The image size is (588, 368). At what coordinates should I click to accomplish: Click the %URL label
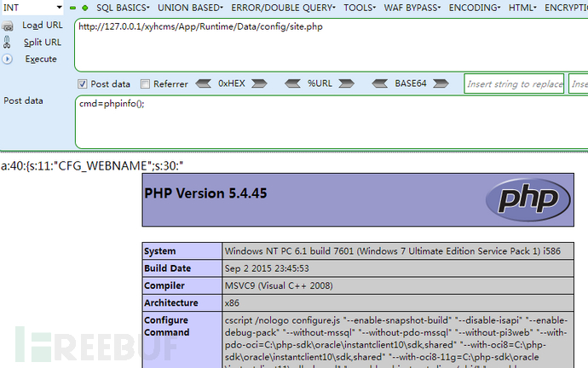(320, 83)
